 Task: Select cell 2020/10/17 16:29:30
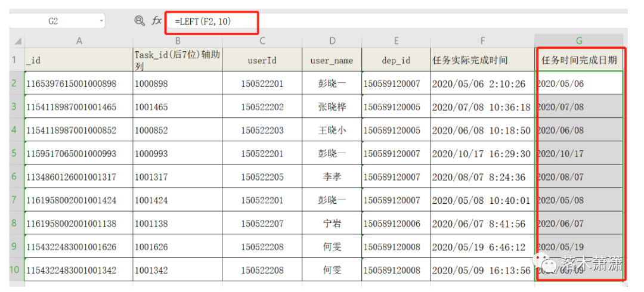482,154
